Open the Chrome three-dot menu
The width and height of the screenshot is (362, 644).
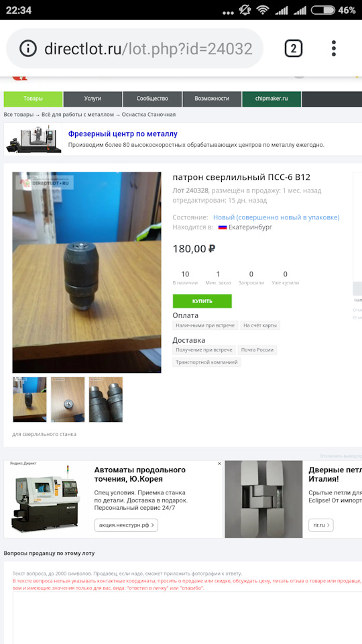pyautogui.click(x=334, y=48)
